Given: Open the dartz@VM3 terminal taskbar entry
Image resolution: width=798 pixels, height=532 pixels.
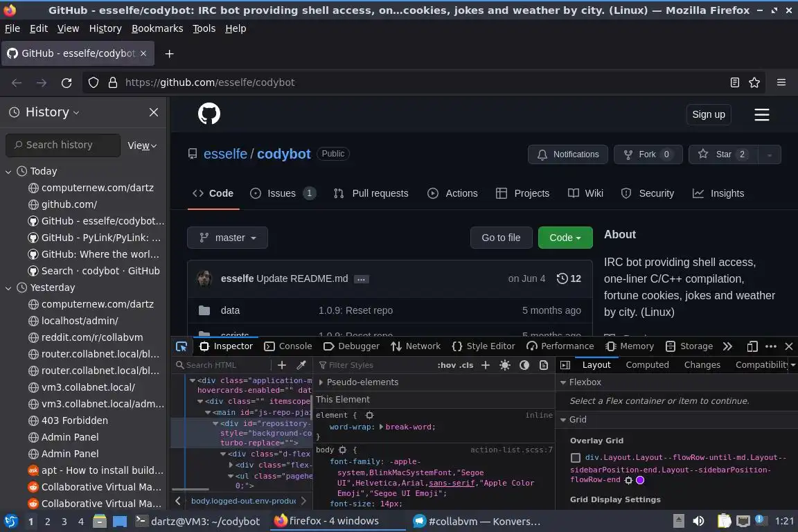Looking at the screenshot, I should click(198, 522).
